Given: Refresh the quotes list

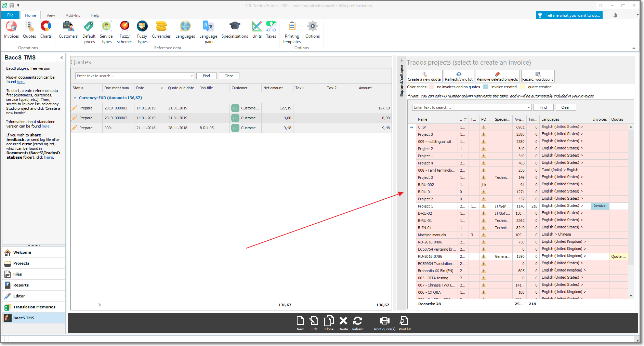Looking at the screenshot, I should [x=358, y=323].
